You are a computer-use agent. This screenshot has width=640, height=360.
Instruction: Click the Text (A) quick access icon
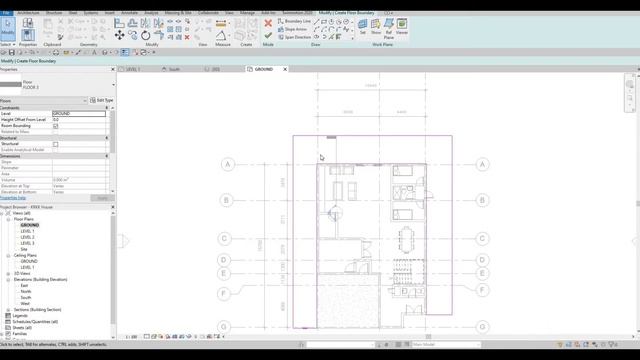click(x=94, y=53)
